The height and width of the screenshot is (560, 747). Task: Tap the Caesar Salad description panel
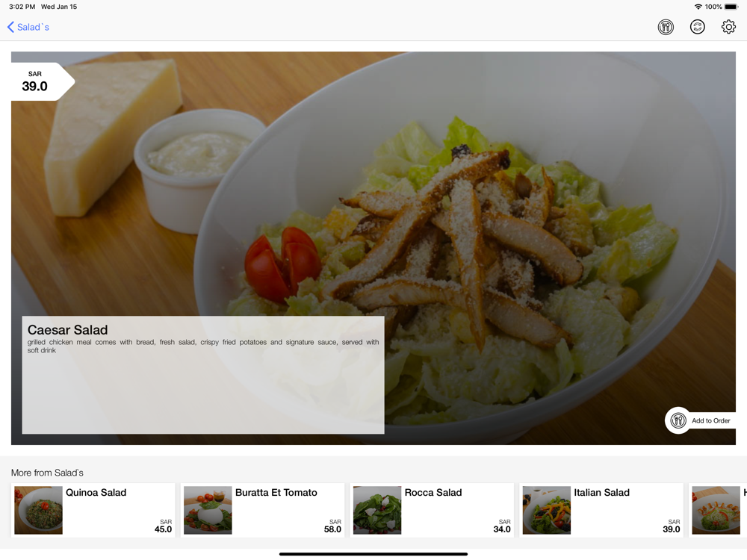(x=203, y=375)
